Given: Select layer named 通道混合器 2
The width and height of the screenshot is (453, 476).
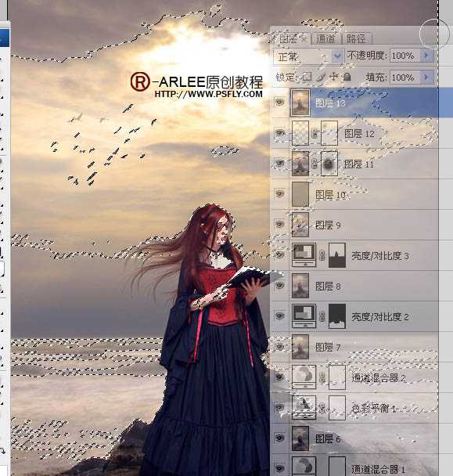Looking at the screenshot, I should 379,378.
